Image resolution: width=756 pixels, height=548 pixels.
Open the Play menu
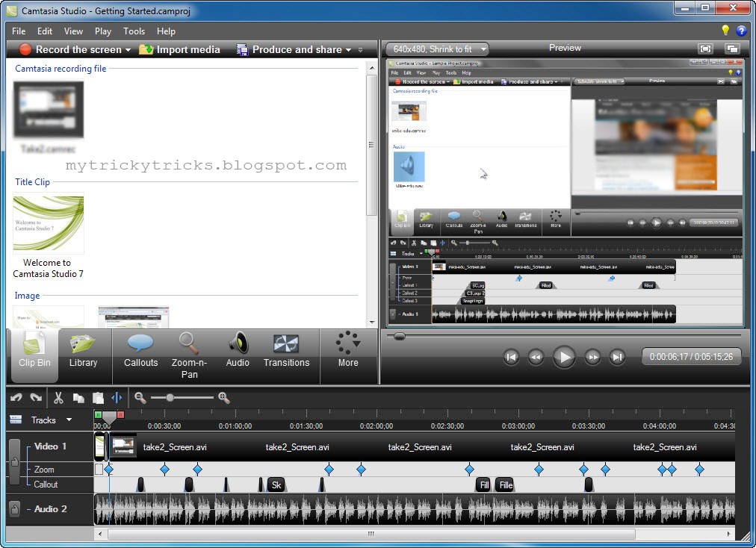(x=102, y=31)
